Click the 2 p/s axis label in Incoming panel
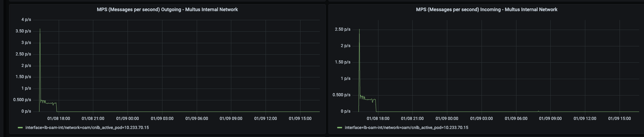Screen dimensions: 644x137 pos(346,46)
